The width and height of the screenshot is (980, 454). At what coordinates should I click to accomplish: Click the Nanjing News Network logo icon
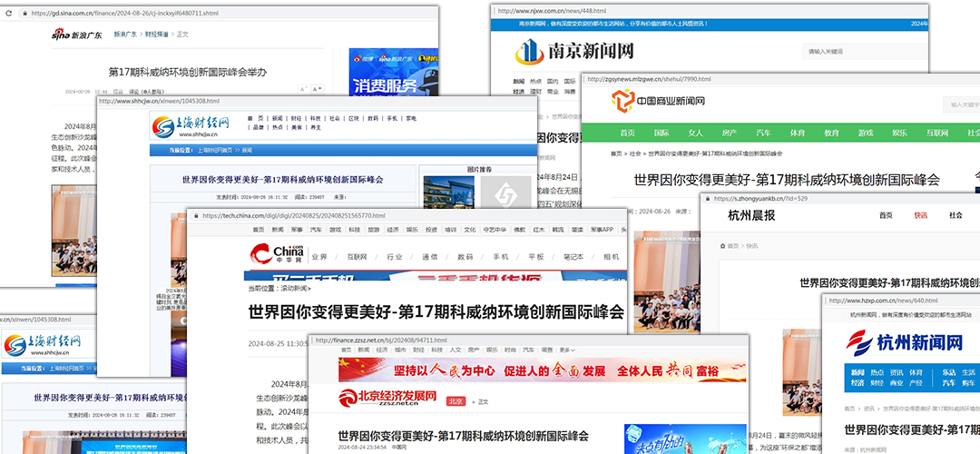click(531, 54)
